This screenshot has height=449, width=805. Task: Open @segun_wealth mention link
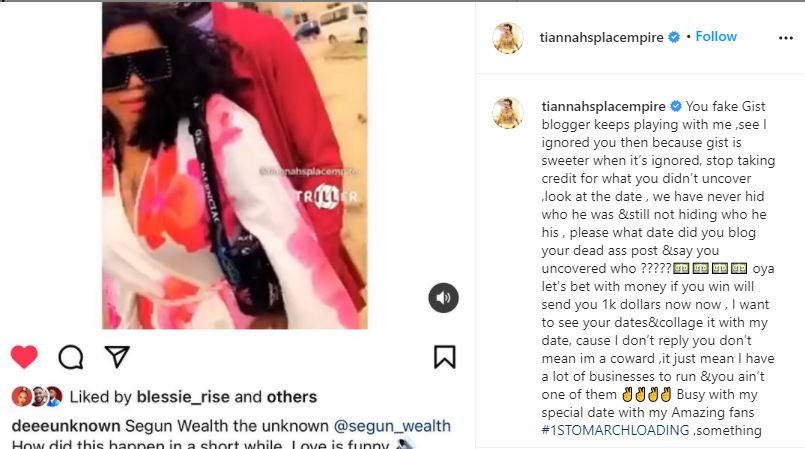click(x=392, y=426)
